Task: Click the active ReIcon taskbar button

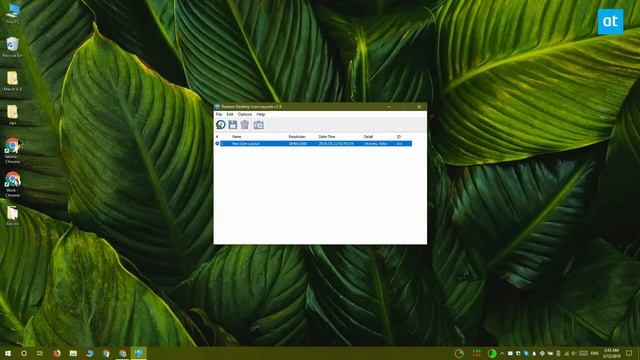Action: (139, 353)
